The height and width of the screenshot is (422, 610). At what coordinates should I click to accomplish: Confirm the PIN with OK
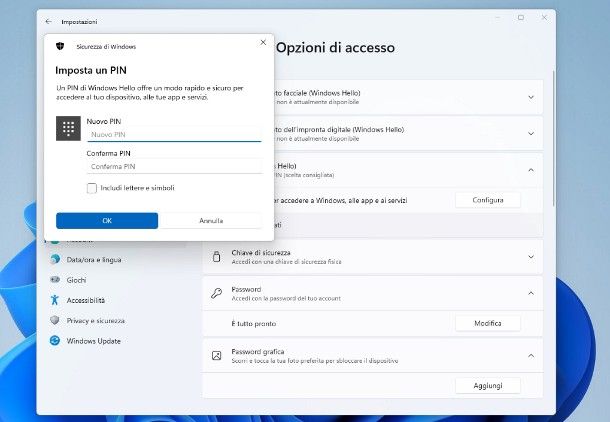click(x=107, y=221)
